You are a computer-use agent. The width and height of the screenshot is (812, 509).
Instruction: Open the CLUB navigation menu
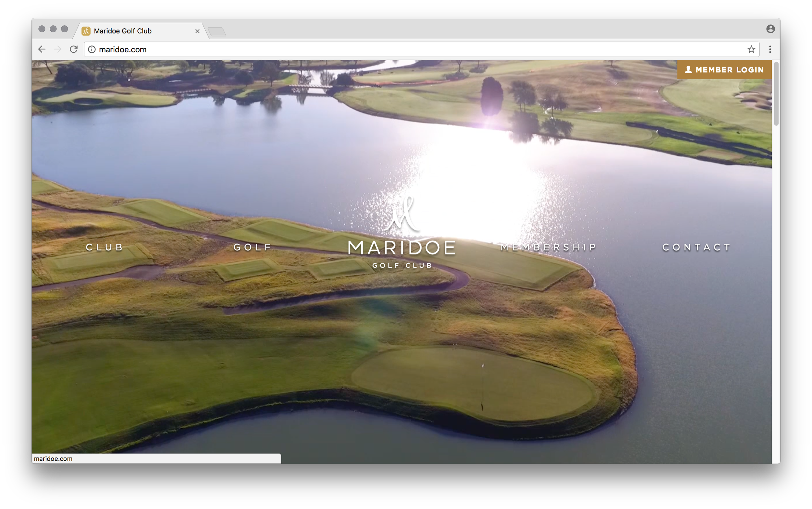point(105,247)
